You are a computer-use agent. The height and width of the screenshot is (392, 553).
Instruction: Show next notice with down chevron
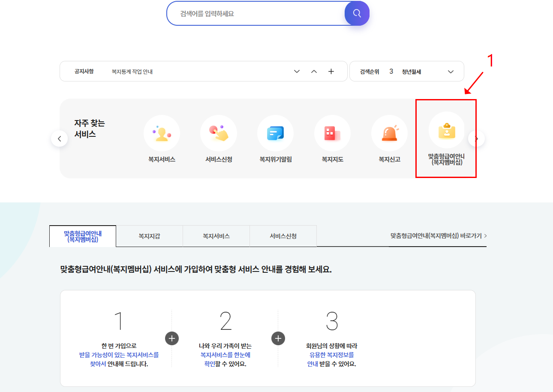(297, 72)
